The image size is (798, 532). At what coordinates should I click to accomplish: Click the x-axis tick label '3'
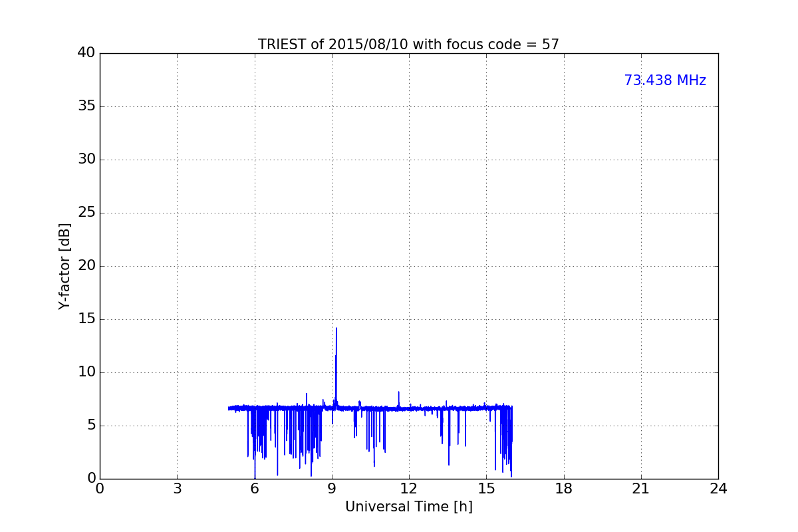[x=177, y=489]
